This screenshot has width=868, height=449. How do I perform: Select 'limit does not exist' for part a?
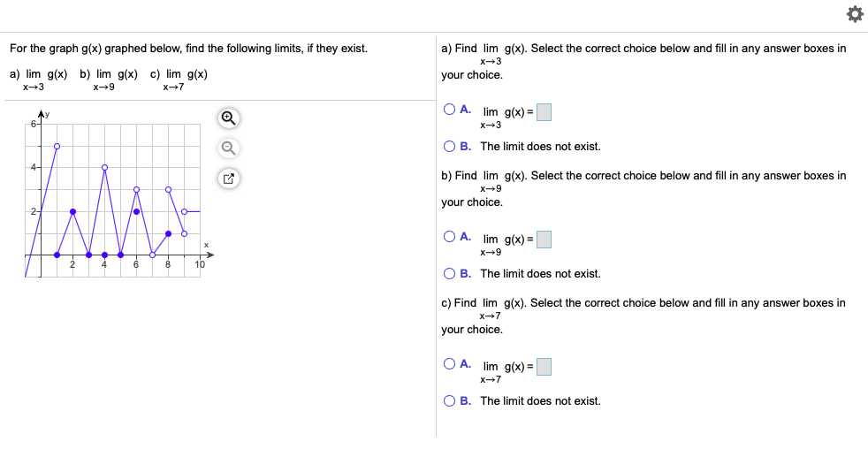[450, 147]
